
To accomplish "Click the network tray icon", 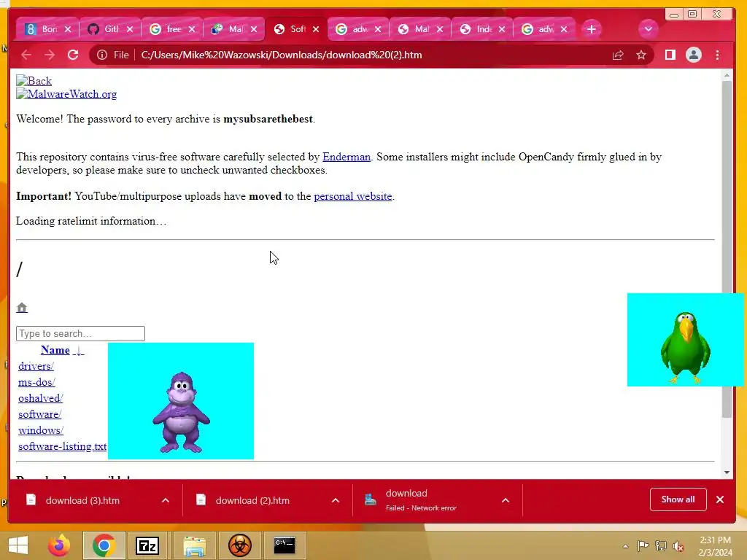I will (661, 546).
